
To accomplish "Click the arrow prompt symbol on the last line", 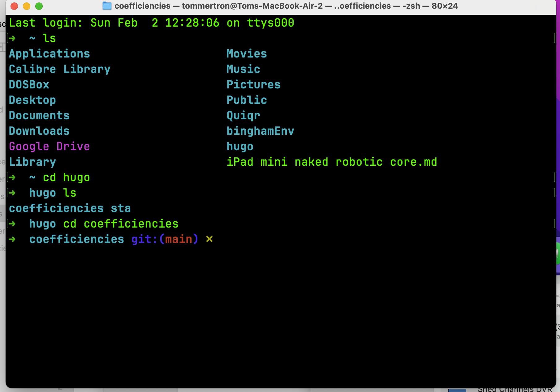I will point(12,239).
